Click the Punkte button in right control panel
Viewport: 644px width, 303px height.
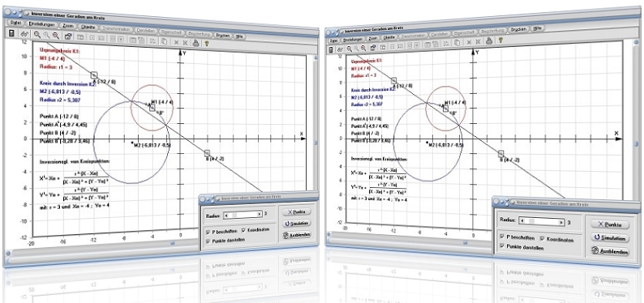pos(609,224)
